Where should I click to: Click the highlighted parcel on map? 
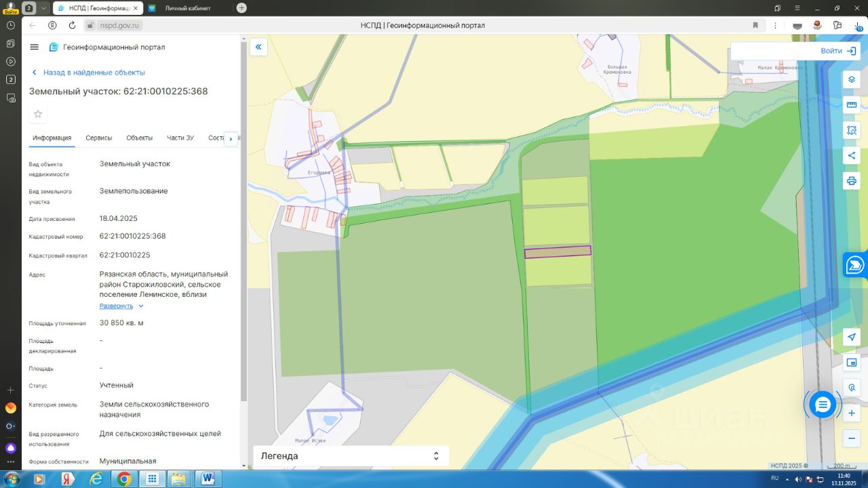tap(557, 251)
